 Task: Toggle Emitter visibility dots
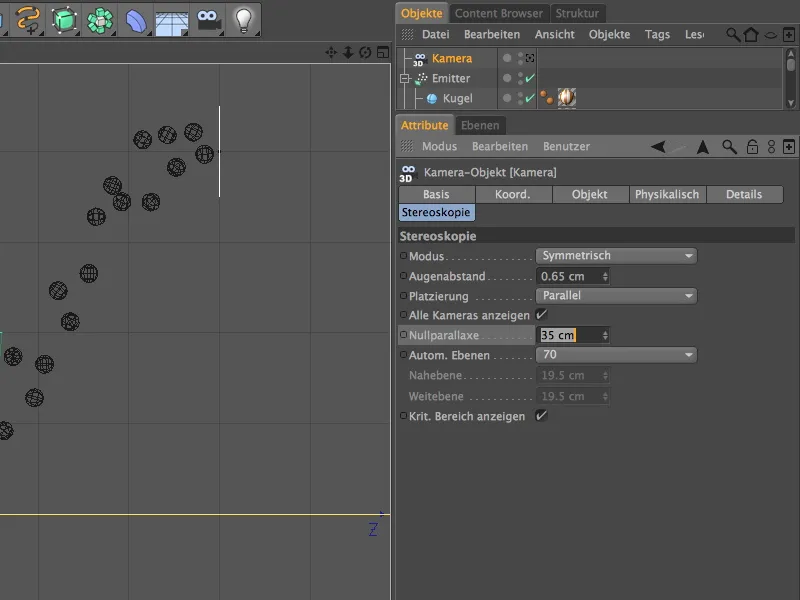click(520, 78)
